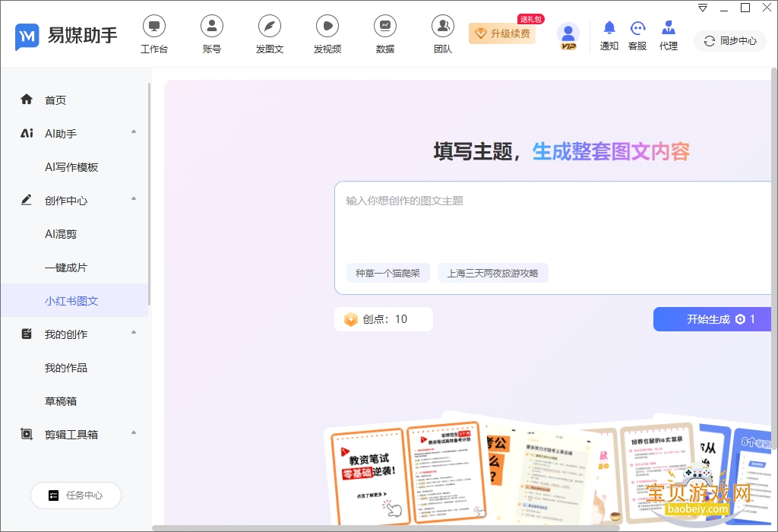Image resolution: width=778 pixels, height=532 pixels.
Task: Click the 升级续费 upgrade button
Action: tap(502, 33)
